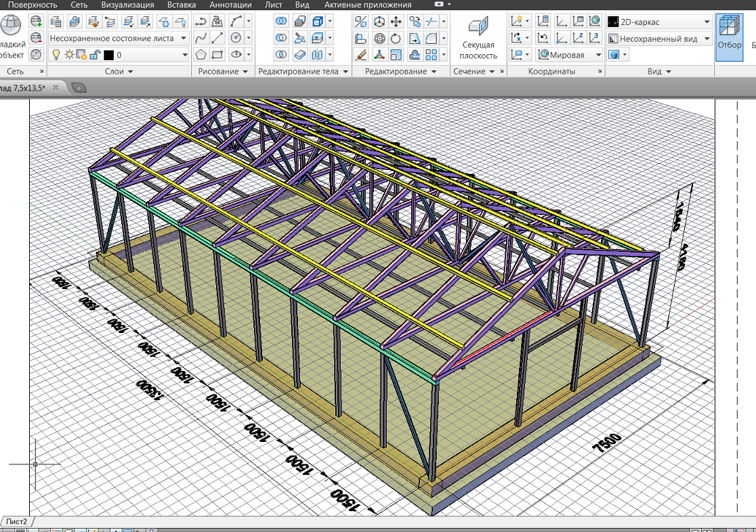Close the 7,5x13,5 drawing tab

click(x=56, y=88)
